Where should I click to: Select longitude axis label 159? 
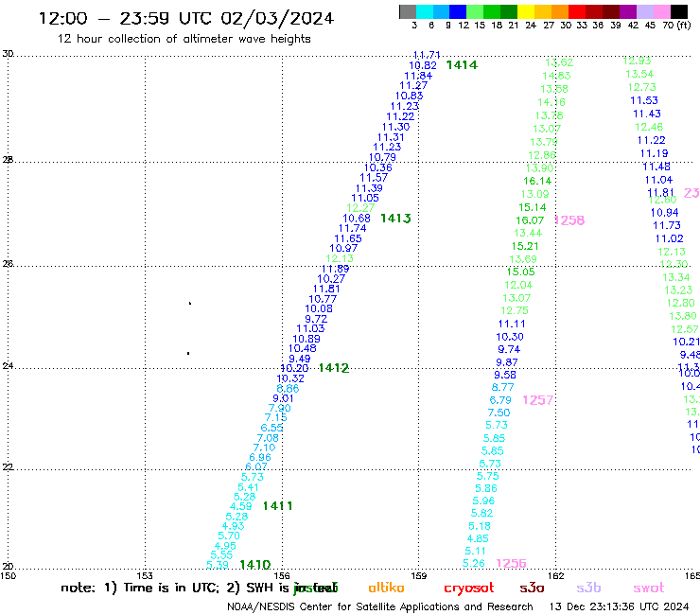tap(419, 576)
